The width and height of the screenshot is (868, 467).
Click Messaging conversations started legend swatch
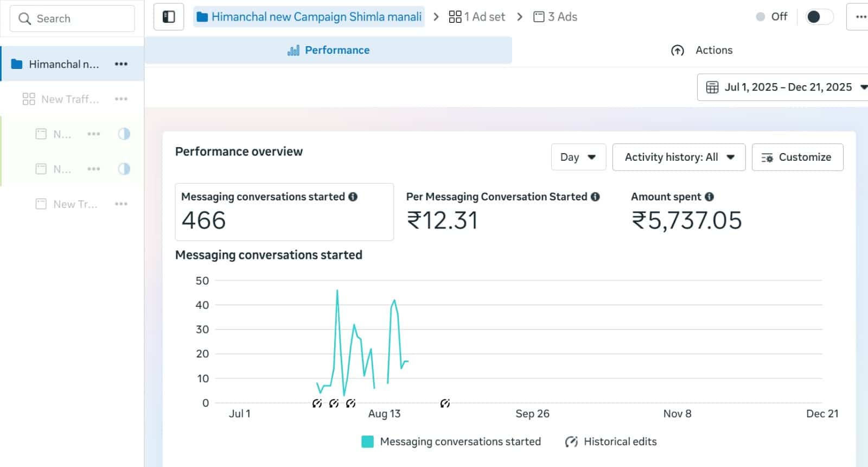click(367, 441)
